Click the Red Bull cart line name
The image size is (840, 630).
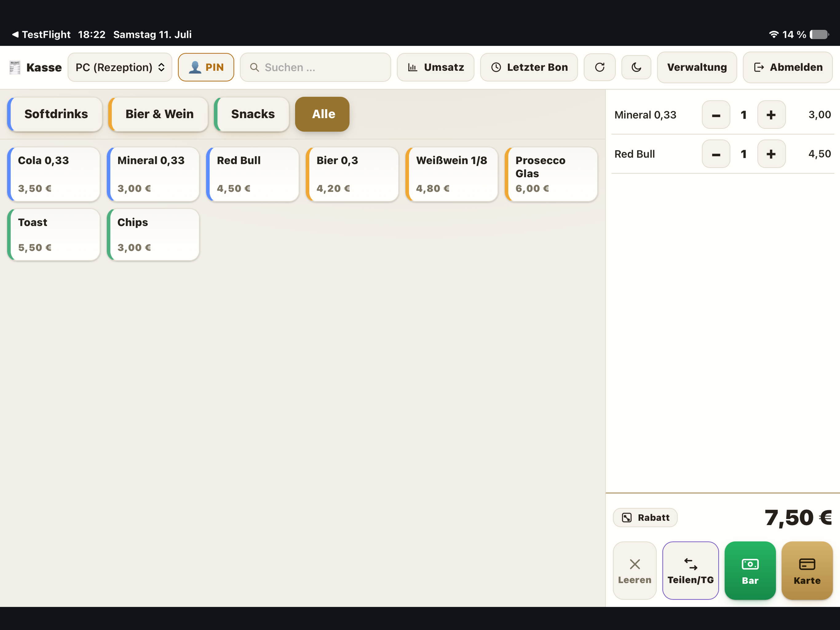coord(635,154)
